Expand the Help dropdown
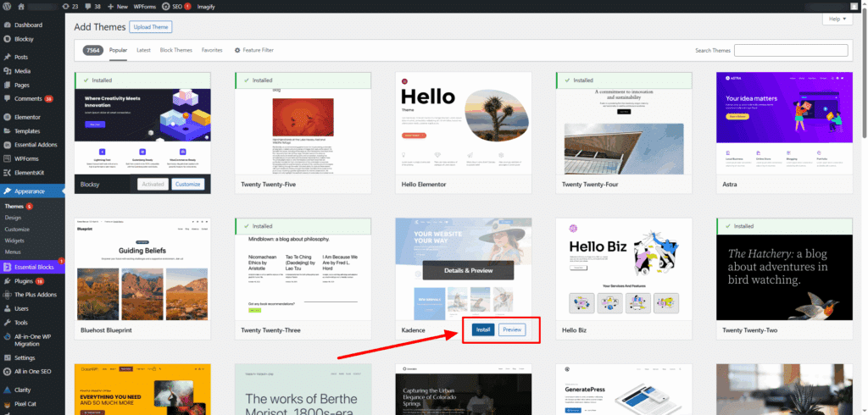 837,19
